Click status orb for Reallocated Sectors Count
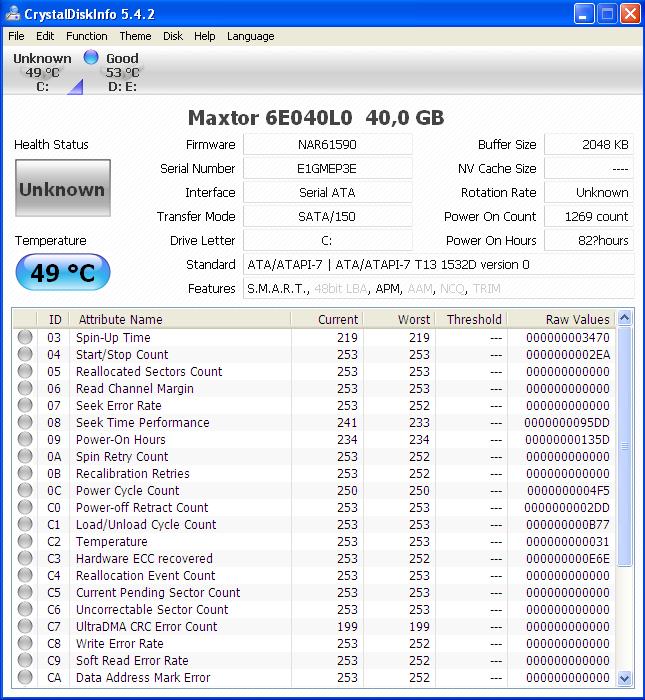 pyautogui.click(x=25, y=371)
